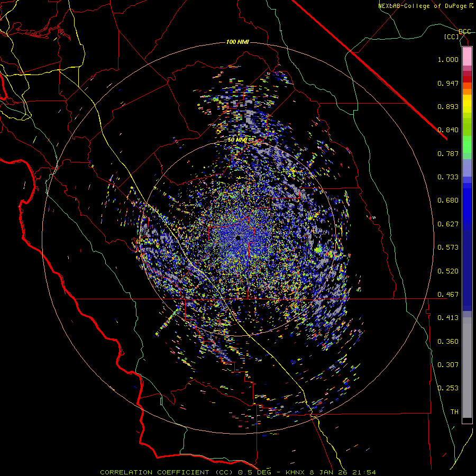Pick the yellow swatch in color bar
Screen dimensions: 476x476
(467, 104)
